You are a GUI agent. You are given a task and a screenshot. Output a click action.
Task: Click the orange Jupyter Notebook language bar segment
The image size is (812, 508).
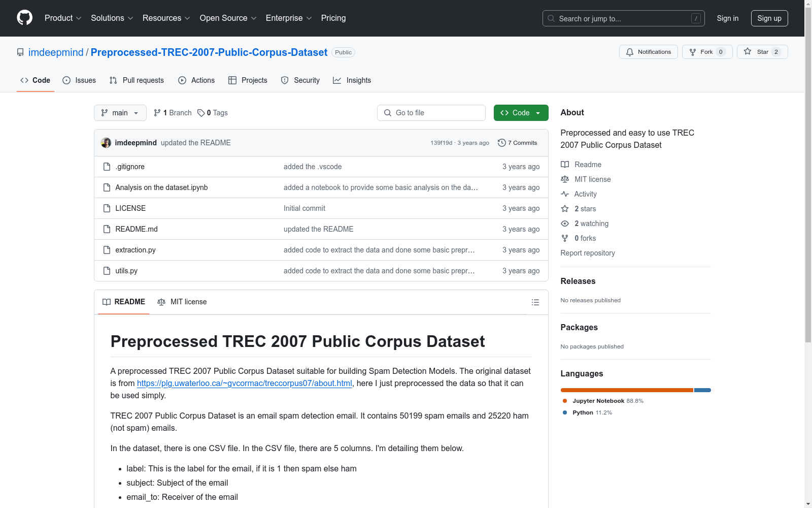[x=627, y=390]
